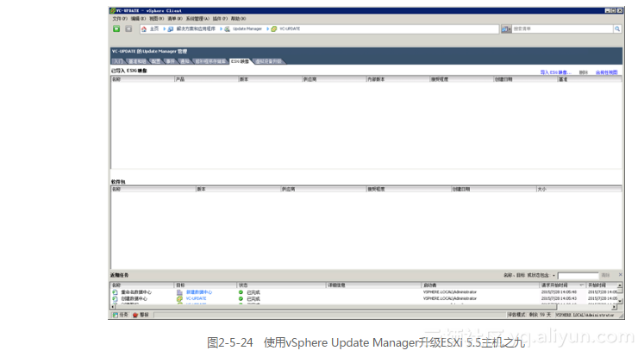Open the 清单 (Inventory) menu
Image resolution: width=644 pixels, height=357 pixels.
[175, 18]
